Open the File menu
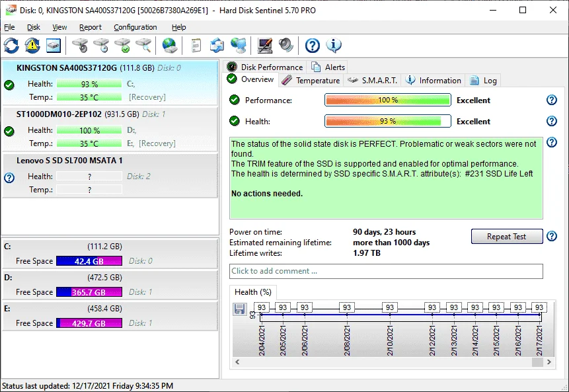The height and width of the screenshot is (392, 569). pyautogui.click(x=9, y=27)
